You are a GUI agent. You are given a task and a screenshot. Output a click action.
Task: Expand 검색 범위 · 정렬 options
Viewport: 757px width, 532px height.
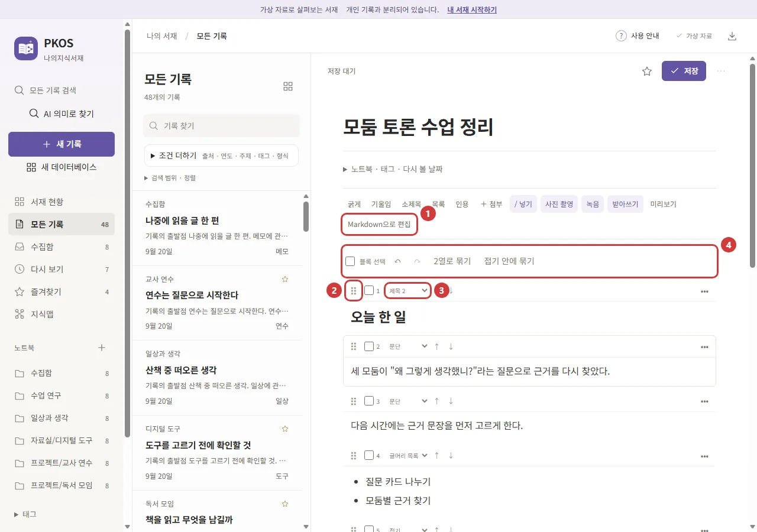click(170, 178)
